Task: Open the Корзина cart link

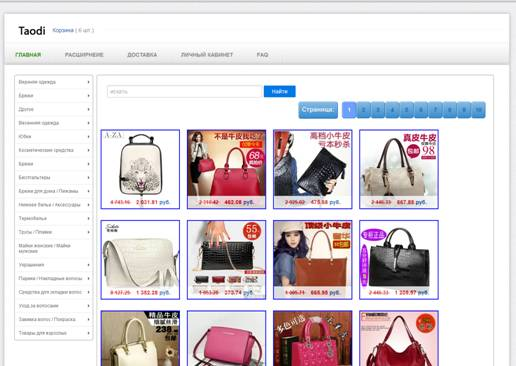Action: click(x=63, y=30)
